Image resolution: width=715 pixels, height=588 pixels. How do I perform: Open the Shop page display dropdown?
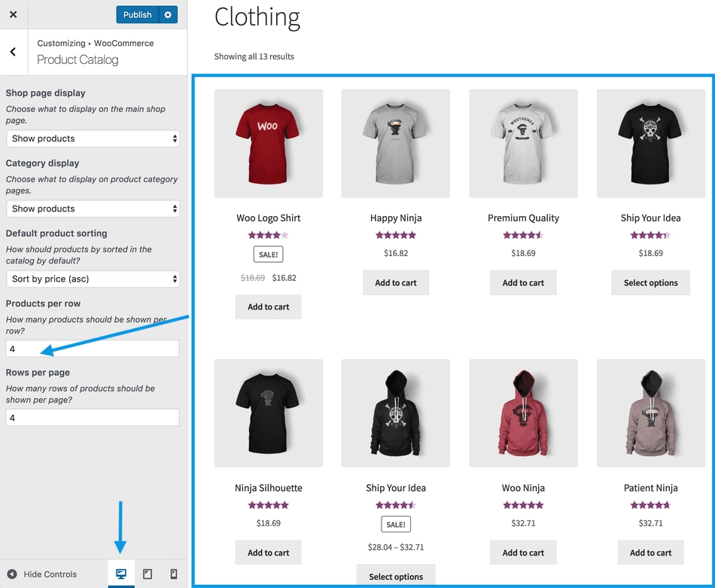tap(93, 139)
